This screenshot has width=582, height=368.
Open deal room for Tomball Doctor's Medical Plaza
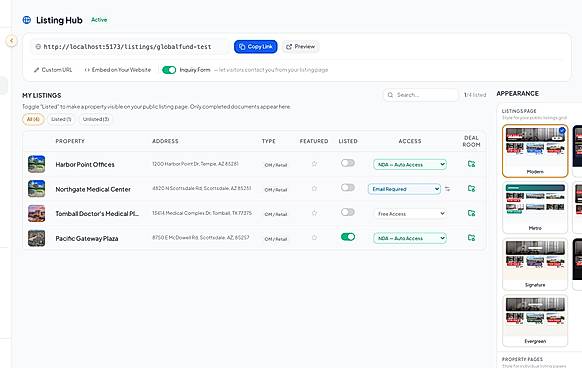pyautogui.click(x=471, y=213)
